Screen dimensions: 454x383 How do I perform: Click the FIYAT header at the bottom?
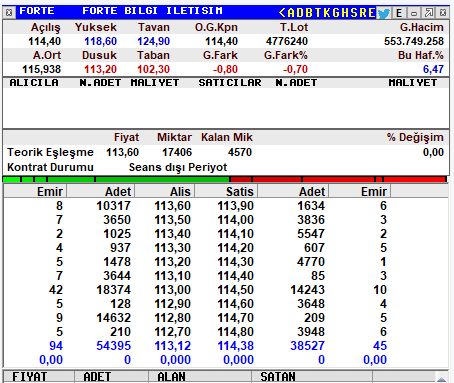[x=29, y=377]
